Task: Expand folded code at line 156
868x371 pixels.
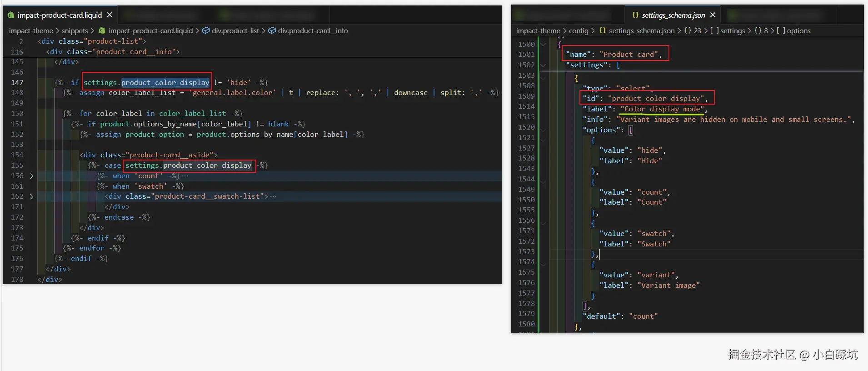Action: tap(31, 176)
